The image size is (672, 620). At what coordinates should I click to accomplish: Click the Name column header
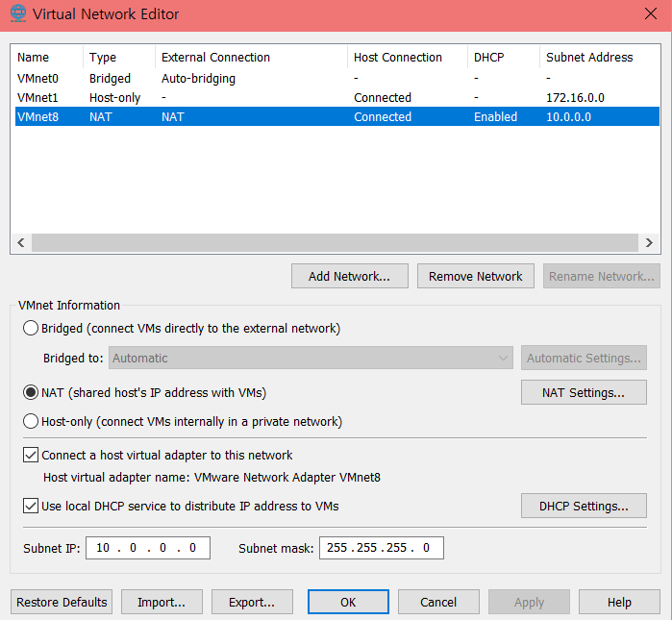pyautogui.click(x=46, y=57)
